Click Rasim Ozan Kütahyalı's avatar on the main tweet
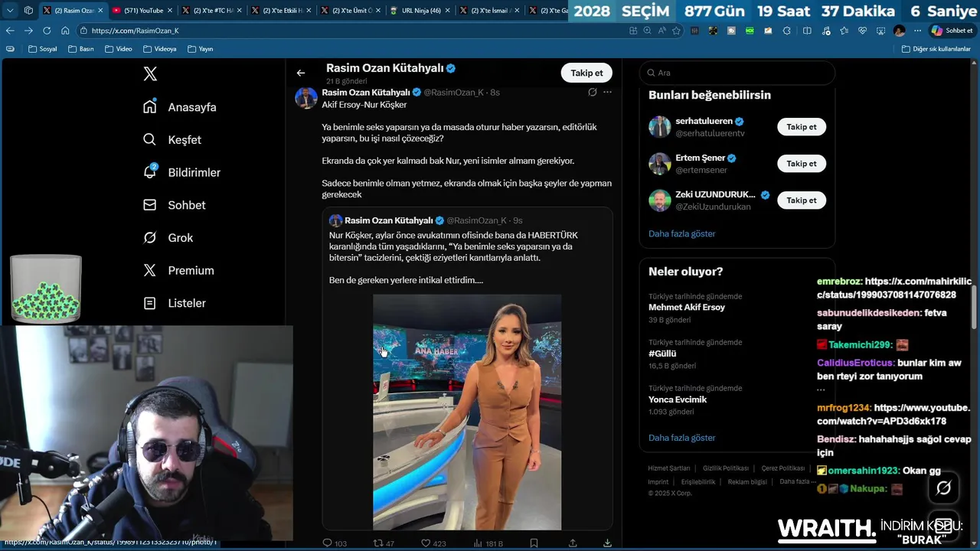 coord(306,98)
